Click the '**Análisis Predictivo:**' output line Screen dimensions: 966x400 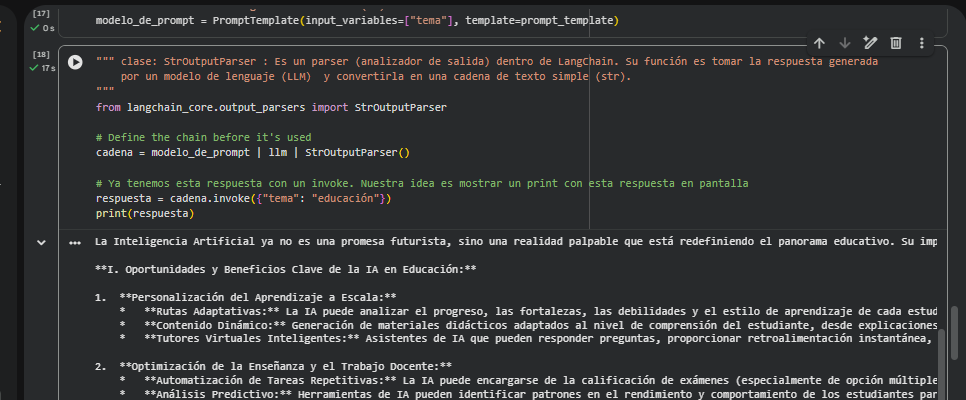529,394
